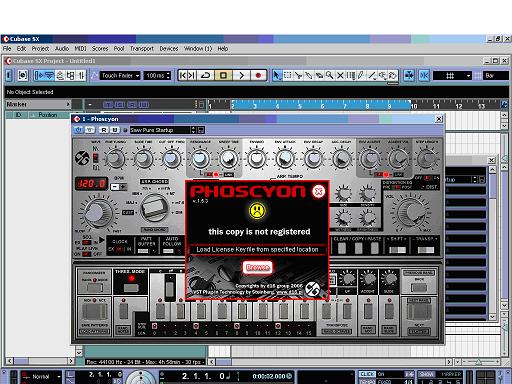Expand the Marker track header arrow
Screen dimensions: 512x384
68,104
